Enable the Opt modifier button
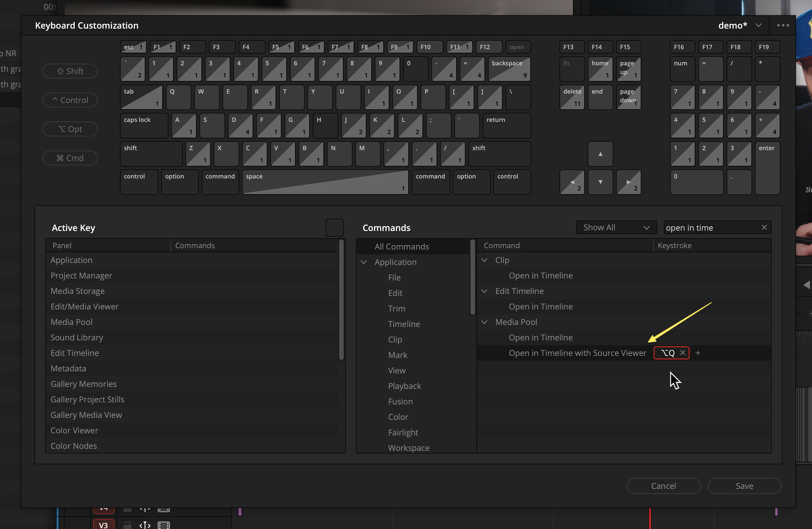This screenshot has height=529, width=812. (70, 129)
